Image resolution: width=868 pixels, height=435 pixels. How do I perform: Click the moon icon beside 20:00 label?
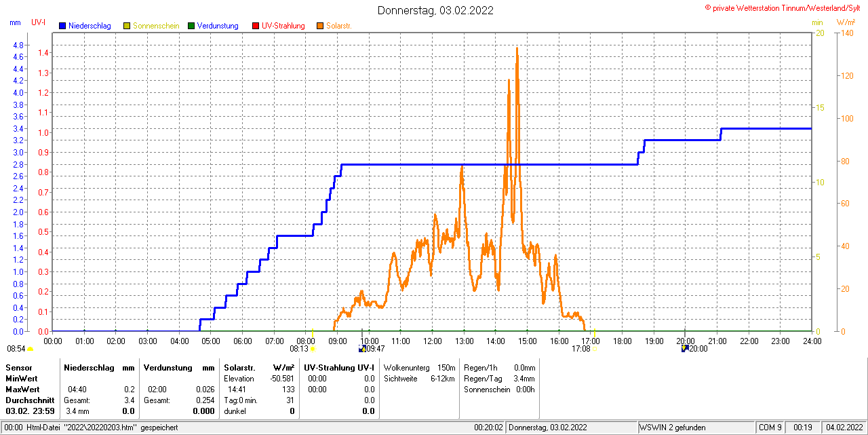685,348
